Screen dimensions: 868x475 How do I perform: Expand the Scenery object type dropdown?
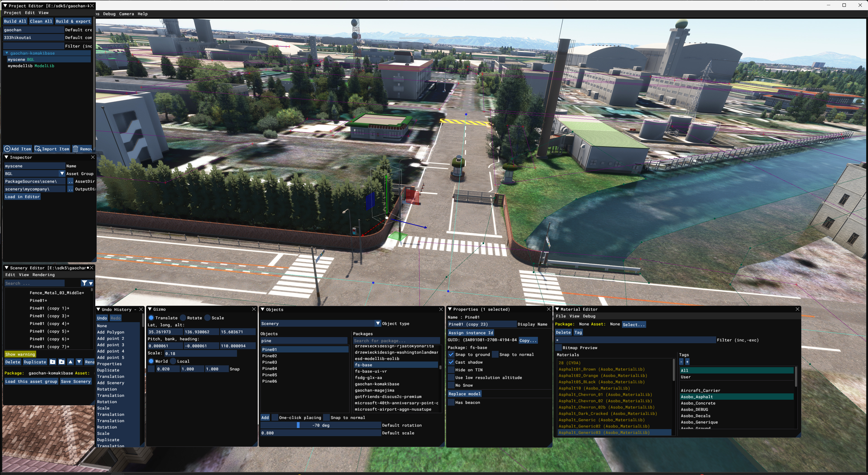tap(378, 323)
